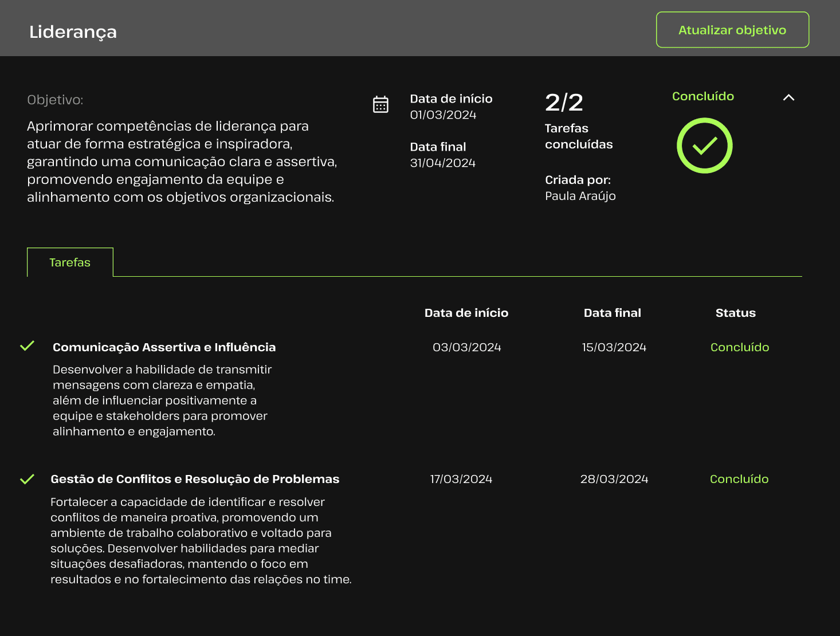The image size is (840, 636).
Task: Open the Tarefas tab
Action: [x=70, y=262]
